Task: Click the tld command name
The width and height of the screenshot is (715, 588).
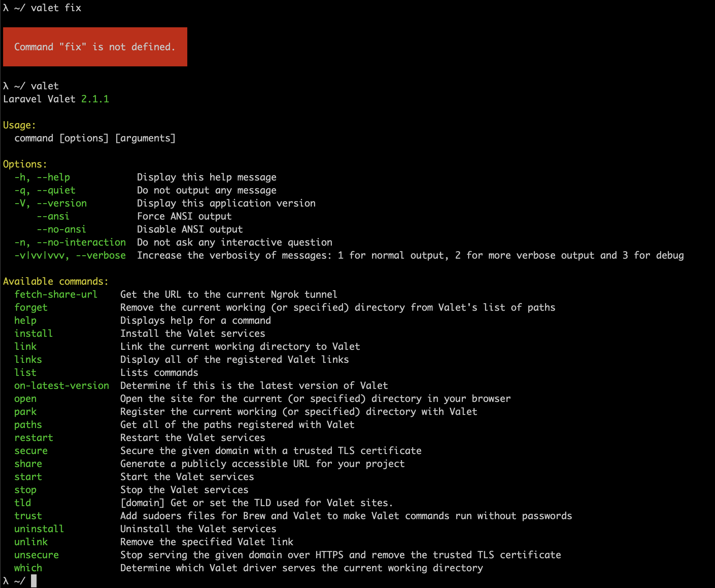Action: click(x=23, y=503)
